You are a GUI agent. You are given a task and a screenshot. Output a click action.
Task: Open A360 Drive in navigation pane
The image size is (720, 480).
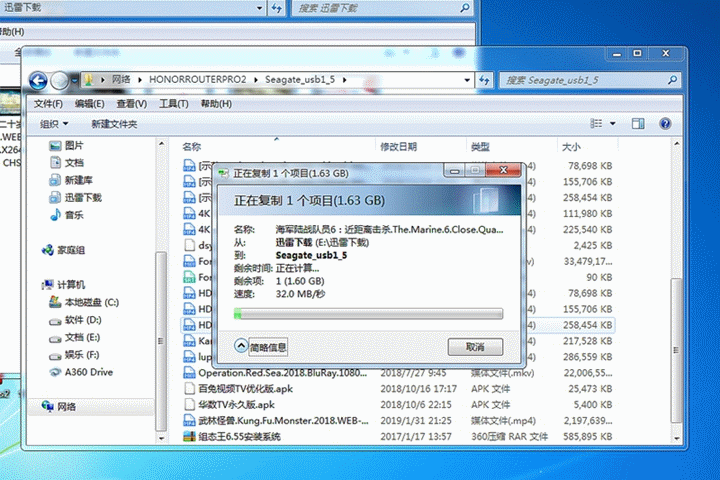[x=81, y=372]
